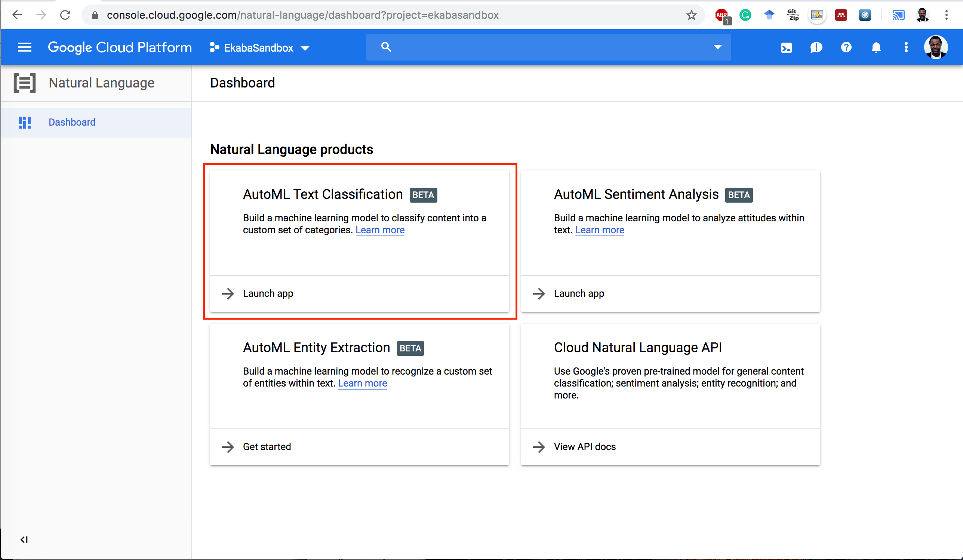This screenshot has height=560, width=963.
Task: Click the image-picture extension icon
Action: [x=817, y=15]
